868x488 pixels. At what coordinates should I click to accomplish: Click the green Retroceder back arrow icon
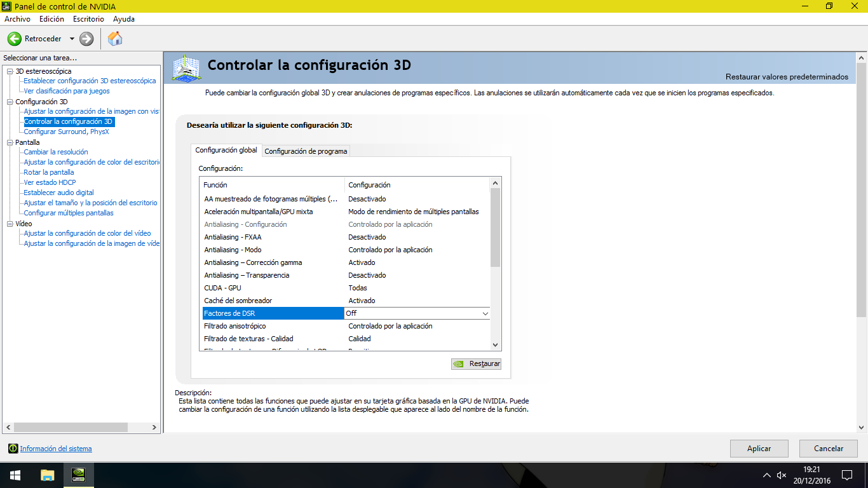(x=14, y=39)
